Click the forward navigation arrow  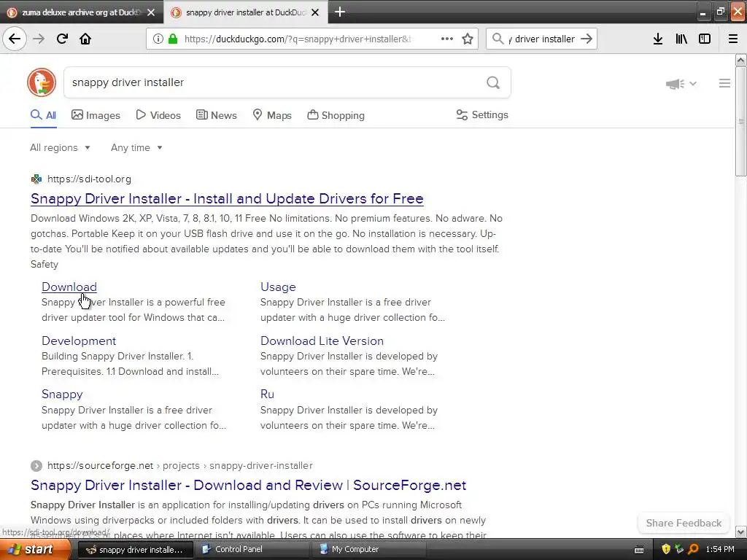pyautogui.click(x=39, y=39)
